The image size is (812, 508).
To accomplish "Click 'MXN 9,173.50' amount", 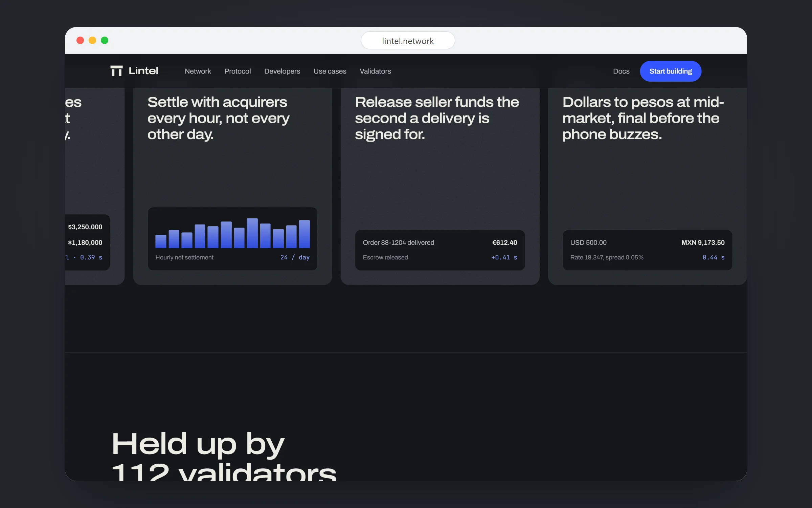I will (x=703, y=242).
